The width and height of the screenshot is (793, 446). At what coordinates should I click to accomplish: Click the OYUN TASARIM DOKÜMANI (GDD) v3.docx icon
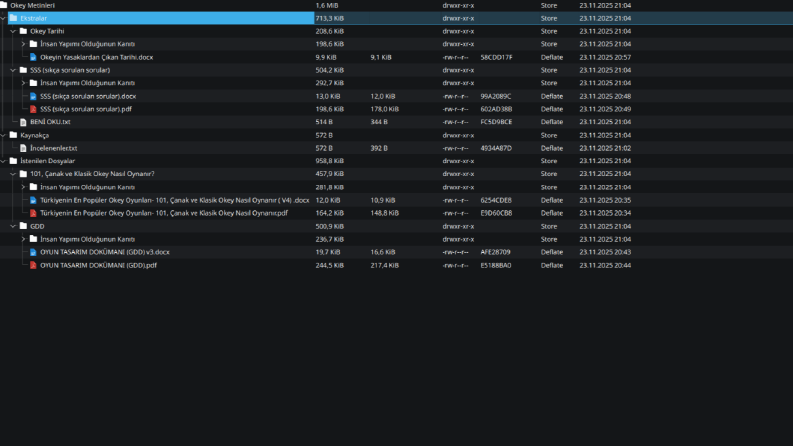click(33, 252)
